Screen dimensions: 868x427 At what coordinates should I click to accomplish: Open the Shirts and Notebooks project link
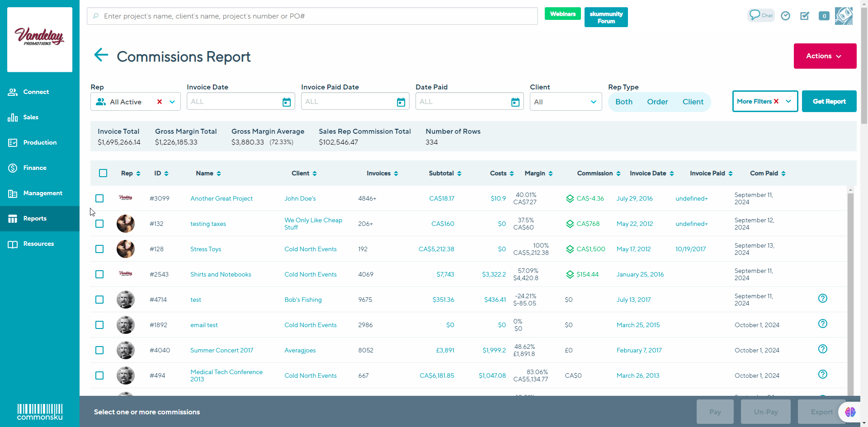tap(221, 274)
